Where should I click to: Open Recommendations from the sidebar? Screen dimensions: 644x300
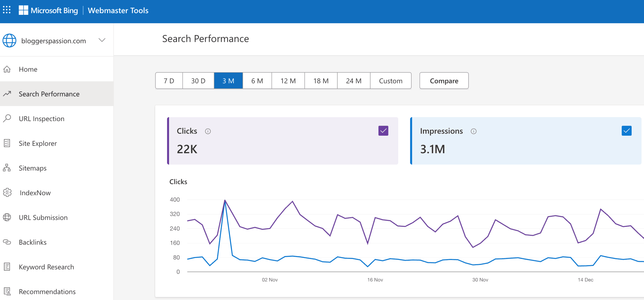(x=47, y=291)
